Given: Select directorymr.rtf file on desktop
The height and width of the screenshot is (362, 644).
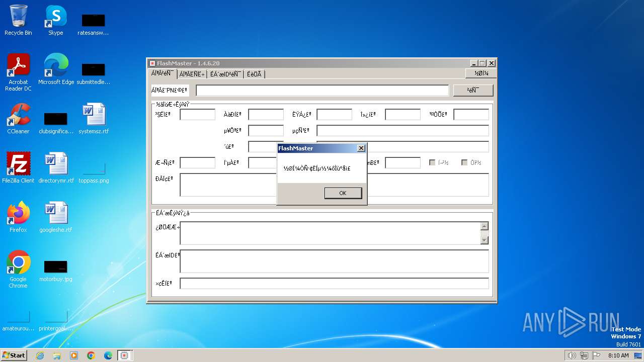Looking at the screenshot, I should tap(56, 168).
